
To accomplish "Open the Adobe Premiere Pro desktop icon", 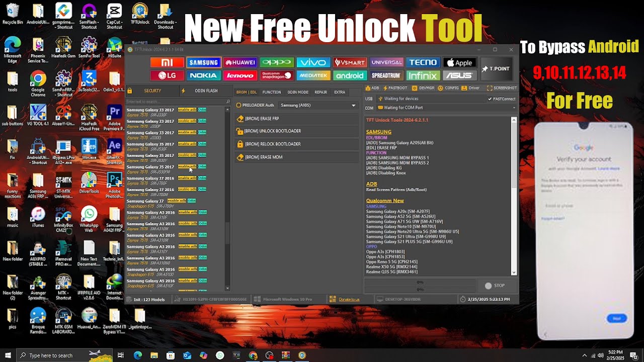I will click(114, 118).
